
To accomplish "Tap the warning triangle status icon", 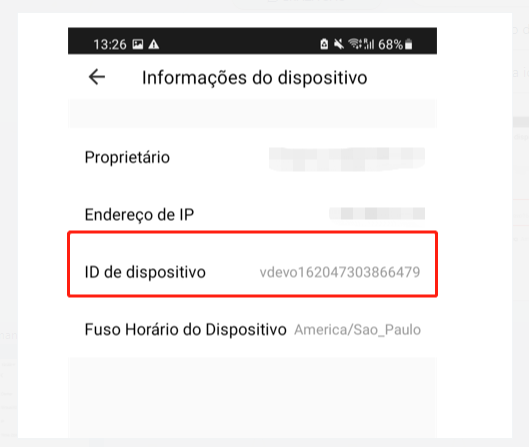I will click(x=154, y=44).
